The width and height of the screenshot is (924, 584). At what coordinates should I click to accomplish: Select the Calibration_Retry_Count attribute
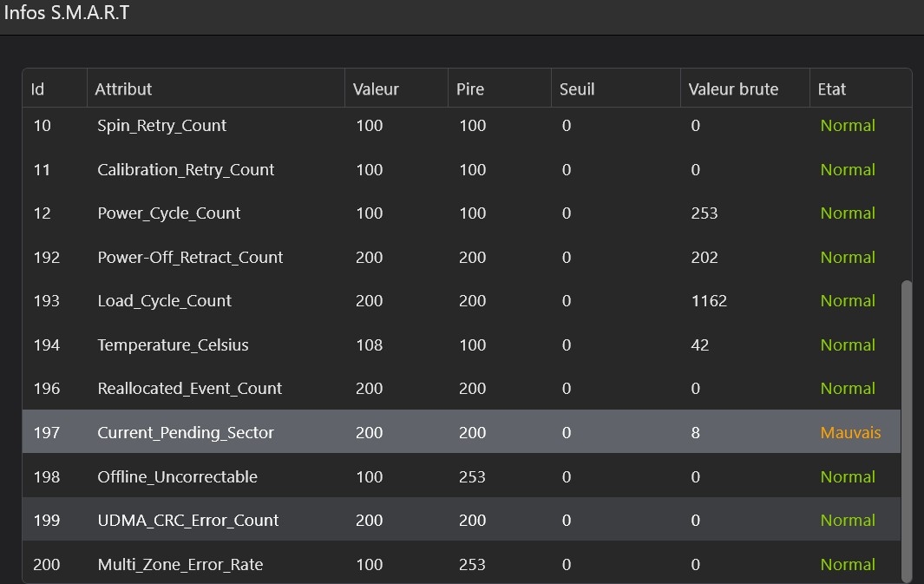pos(186,170)
